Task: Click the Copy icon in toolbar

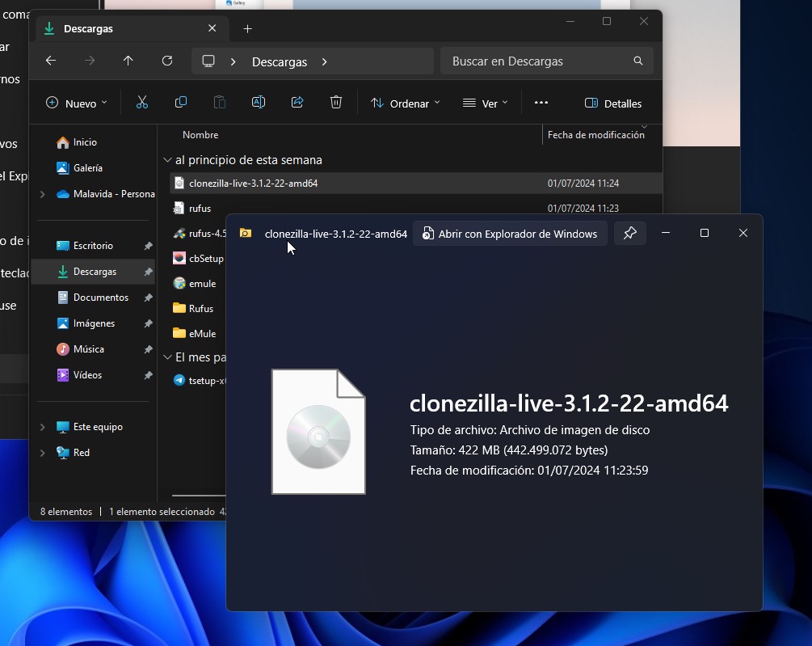Action: (181, 103)
